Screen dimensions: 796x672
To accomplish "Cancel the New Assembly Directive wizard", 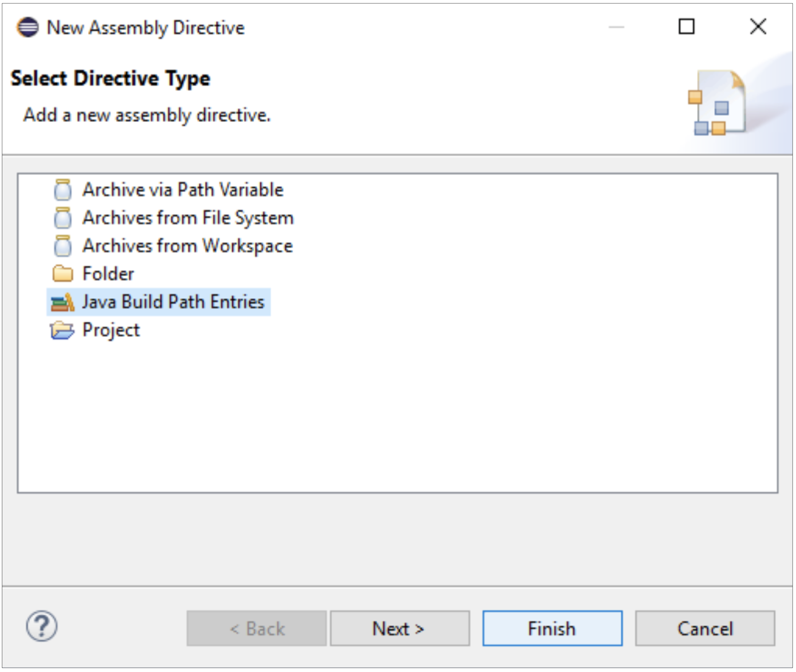I will tap(705, 628).
